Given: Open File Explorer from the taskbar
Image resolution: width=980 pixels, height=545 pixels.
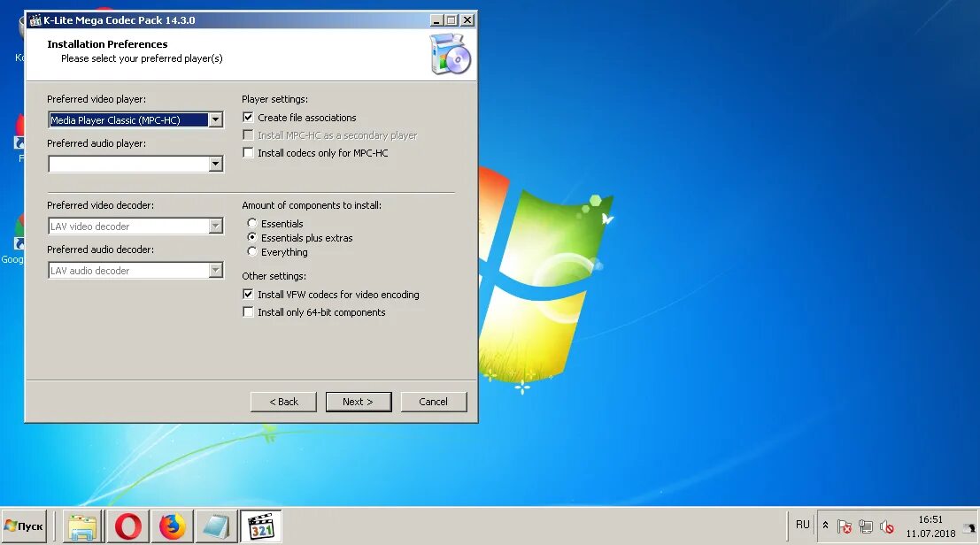Looking at the screenshot, I should [82, 526].
